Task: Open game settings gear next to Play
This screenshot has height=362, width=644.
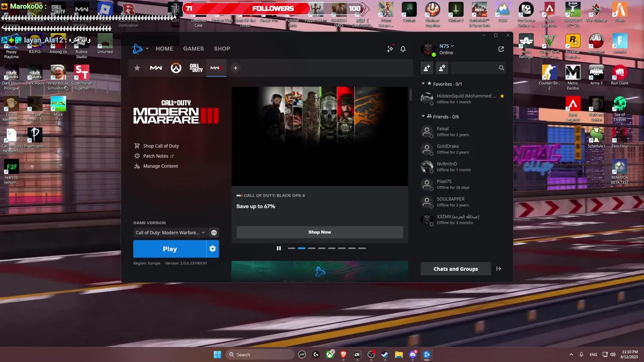Action: [212, 249]
